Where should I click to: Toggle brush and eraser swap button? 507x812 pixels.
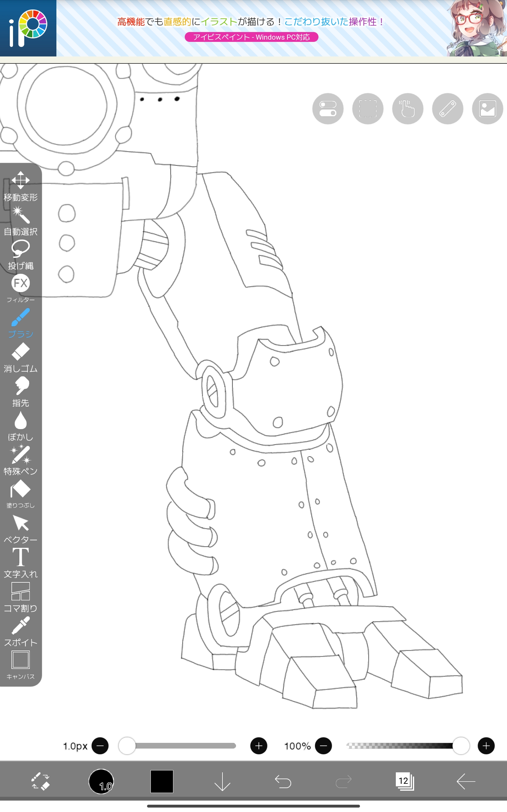tap(41, 781)
